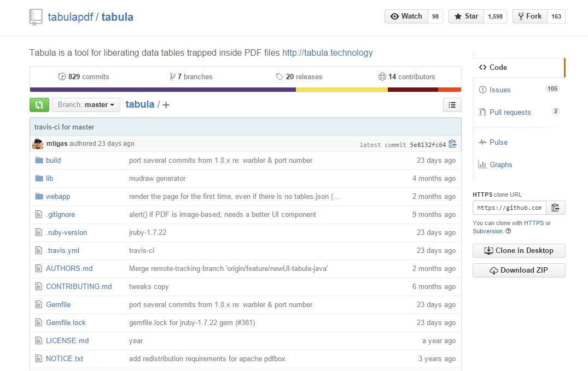The width and height of the screenshot is (588, 371).
Task: Click the plus icon to create new file
Action: [x=166, y=105]
